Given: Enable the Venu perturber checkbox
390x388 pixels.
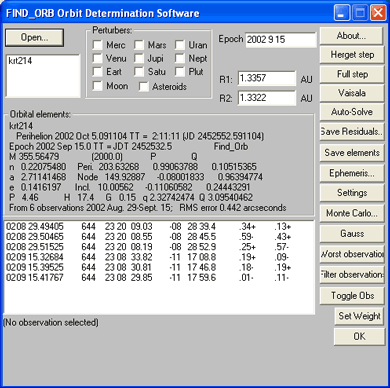Looking at the screenshot, I should click(x=97, y=58).
